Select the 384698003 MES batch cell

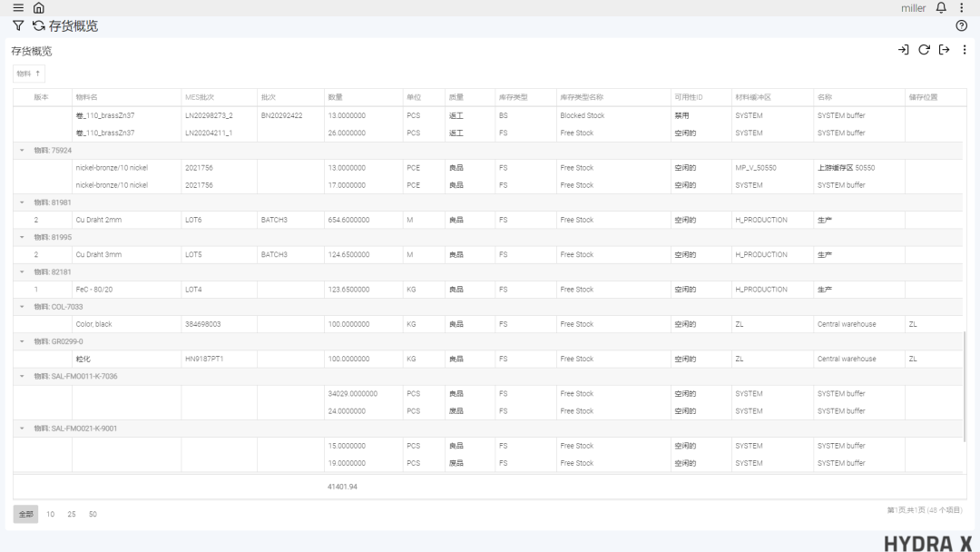(220, 324)
